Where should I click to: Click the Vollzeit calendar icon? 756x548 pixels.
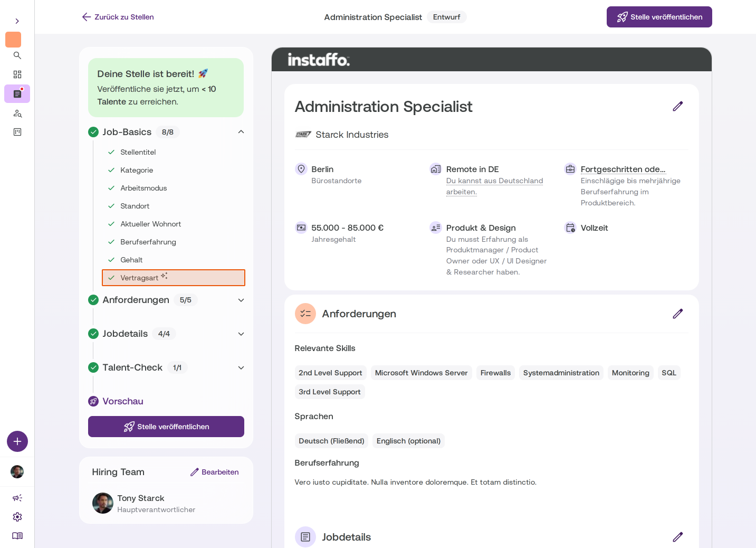click(x=570, y=228)
